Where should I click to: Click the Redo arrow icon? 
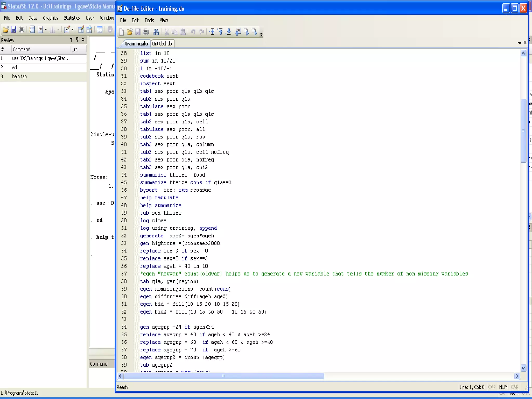pyautogui.click(x=201, y=32)
